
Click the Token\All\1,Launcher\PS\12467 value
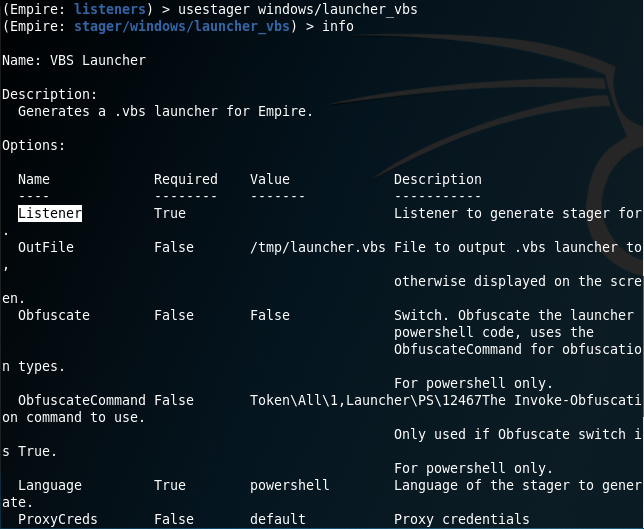coord(366,400)
